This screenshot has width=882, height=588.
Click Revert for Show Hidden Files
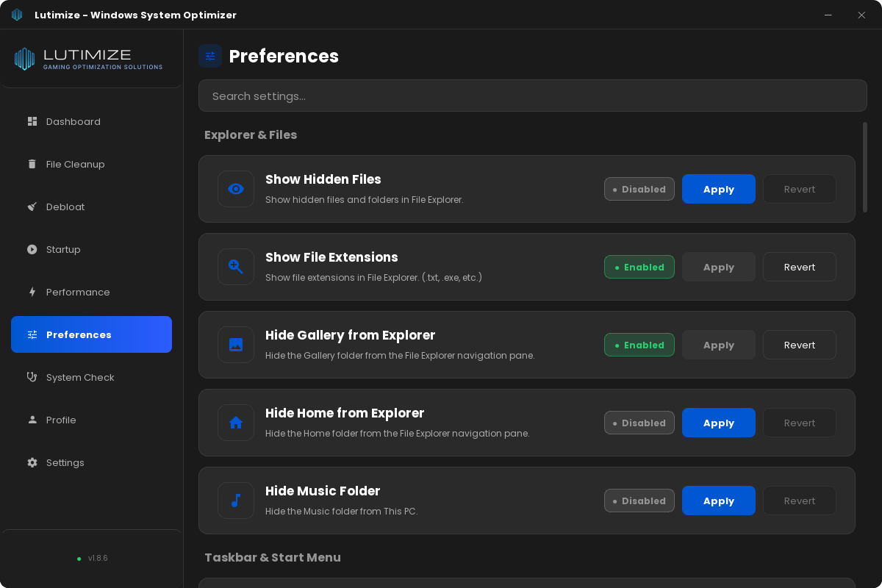[x=800, y=189]
